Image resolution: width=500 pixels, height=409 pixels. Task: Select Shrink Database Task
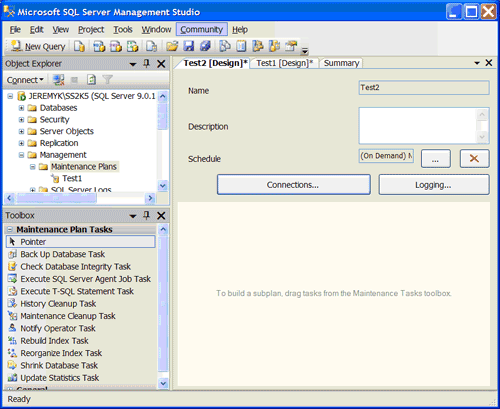[81, 365]
